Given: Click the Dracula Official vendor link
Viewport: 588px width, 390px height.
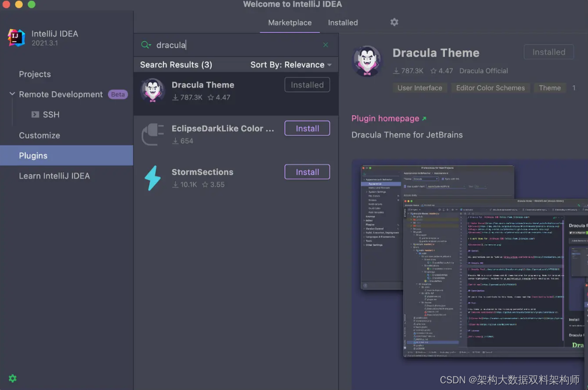Looking at the screenshot, I should 483,71.
